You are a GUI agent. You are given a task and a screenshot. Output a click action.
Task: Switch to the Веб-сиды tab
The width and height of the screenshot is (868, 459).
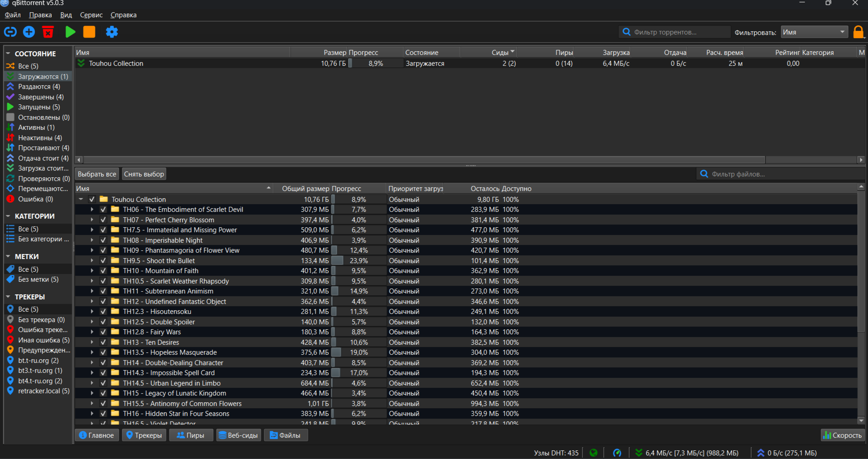point(239,435)
